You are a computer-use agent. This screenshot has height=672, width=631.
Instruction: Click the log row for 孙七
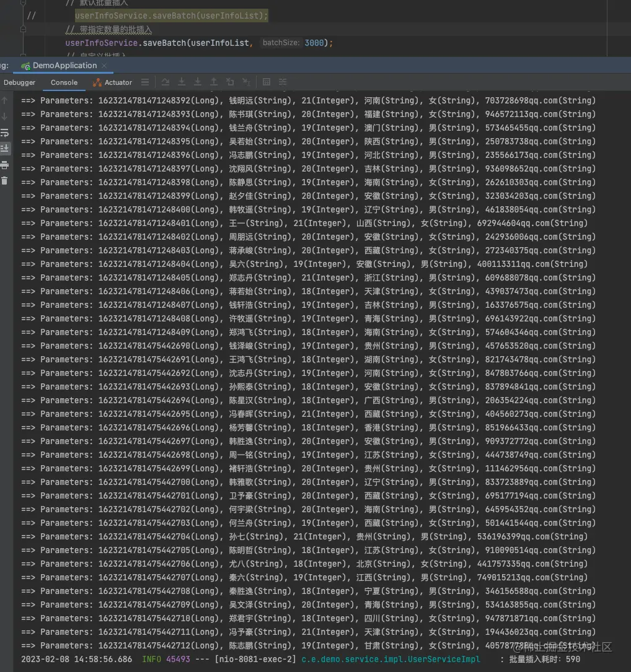(304, 536)
